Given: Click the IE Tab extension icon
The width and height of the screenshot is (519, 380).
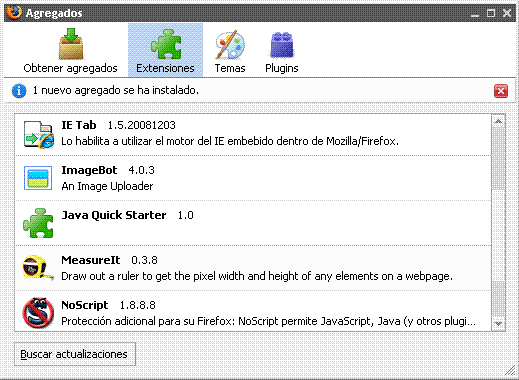Looking at the screenshot, I should coord(38,134).
